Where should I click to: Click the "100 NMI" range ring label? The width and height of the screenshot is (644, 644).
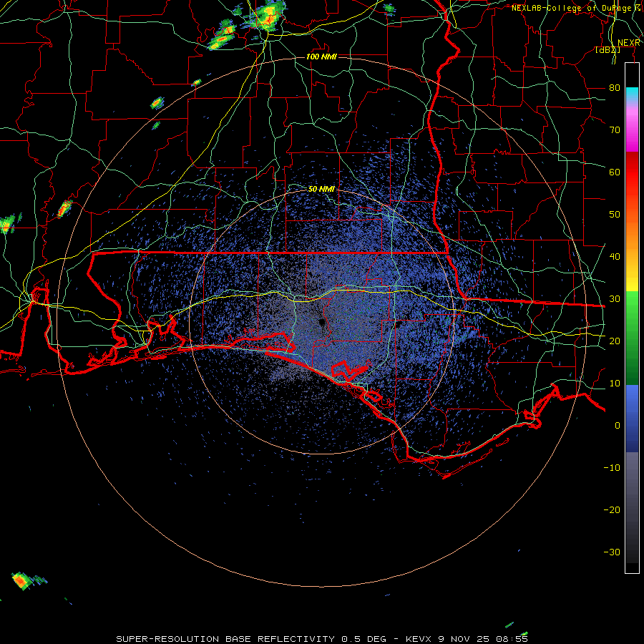pos(321,57)
